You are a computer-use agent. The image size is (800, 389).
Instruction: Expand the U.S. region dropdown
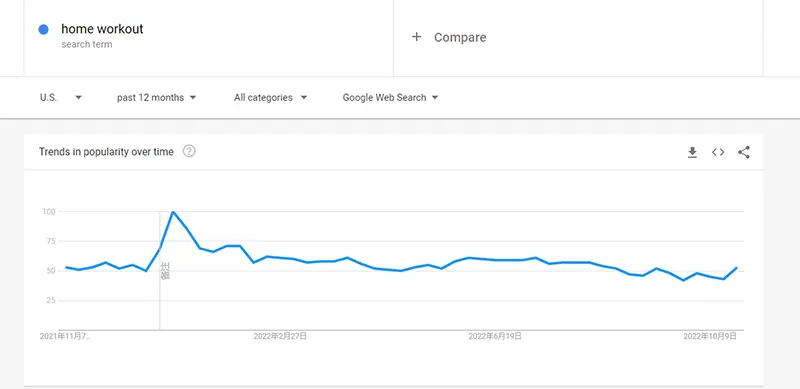pyautogui.click(x=78, y=98)
